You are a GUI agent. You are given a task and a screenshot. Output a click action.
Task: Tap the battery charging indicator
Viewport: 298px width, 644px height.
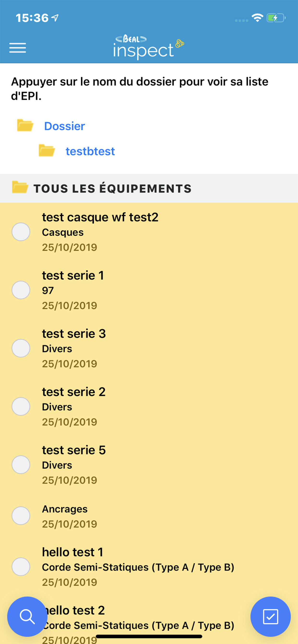276,18
